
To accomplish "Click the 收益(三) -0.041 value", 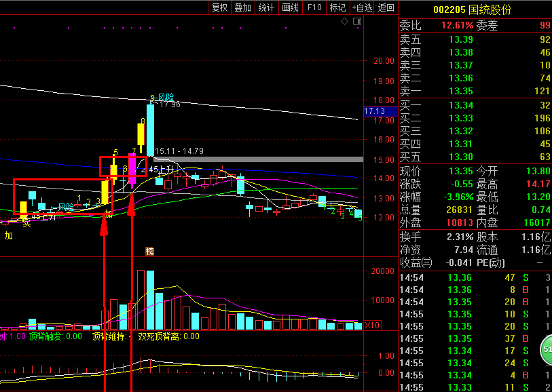I will click(459, 262).
